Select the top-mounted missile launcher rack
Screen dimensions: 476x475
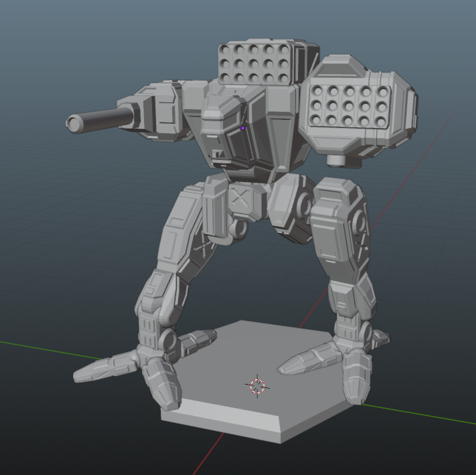pos(268,62)
